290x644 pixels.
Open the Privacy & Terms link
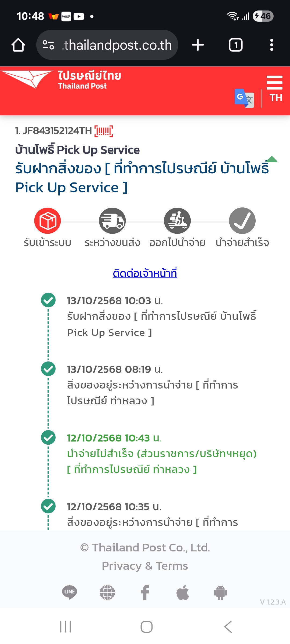click(x=145, y=566)
